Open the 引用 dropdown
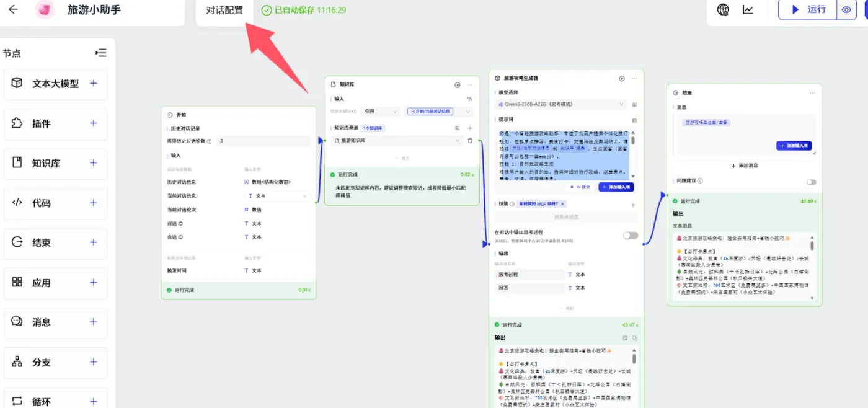 coord(380,112)
